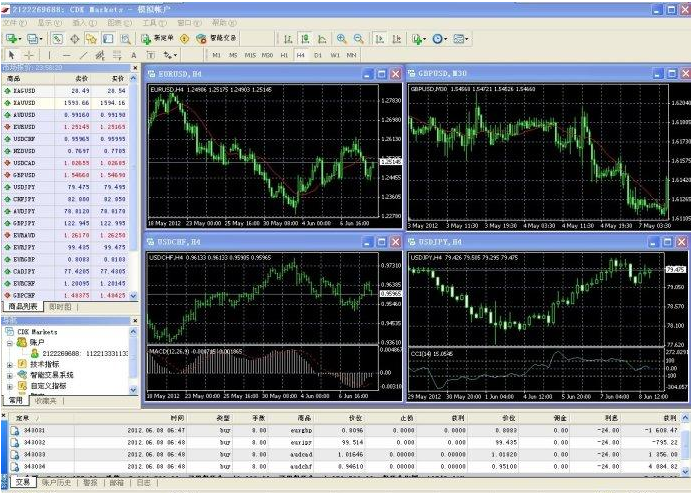The image size is (692, 493).
Task: Open the 工具 menu
Action: click(x=154, y=23)
